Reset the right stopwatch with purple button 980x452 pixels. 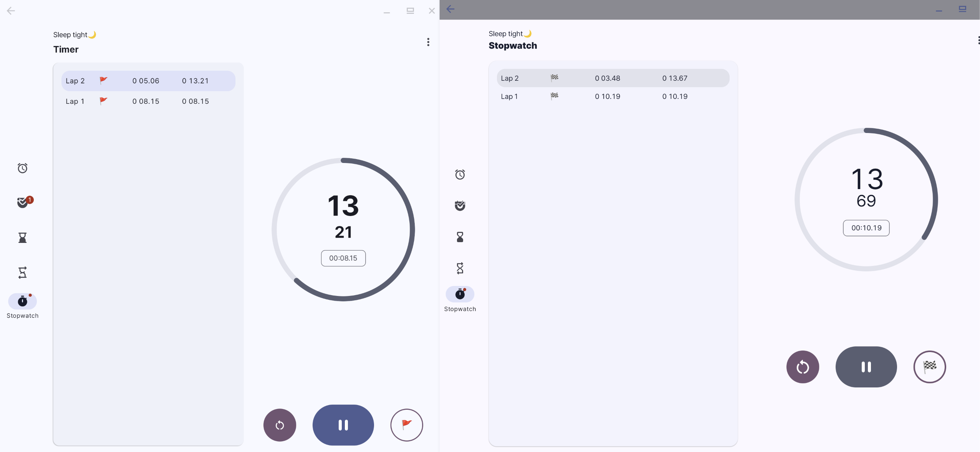point(802,367)
